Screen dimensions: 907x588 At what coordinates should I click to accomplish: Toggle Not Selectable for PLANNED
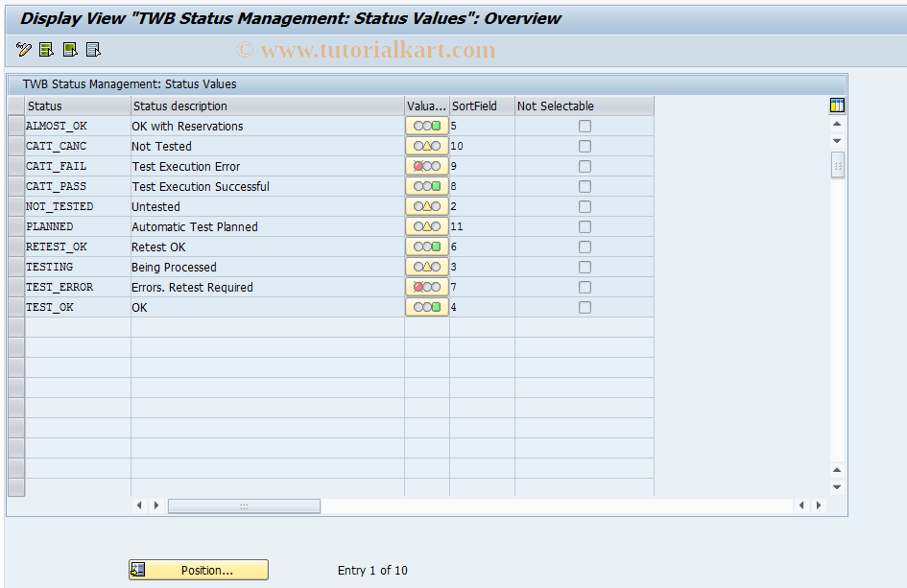585,226
